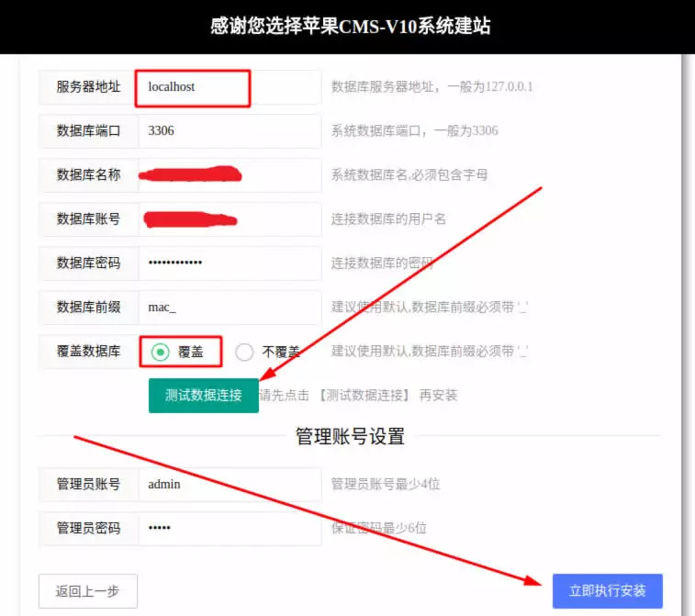Click into the 数据库名称 input field

[230, 175]
